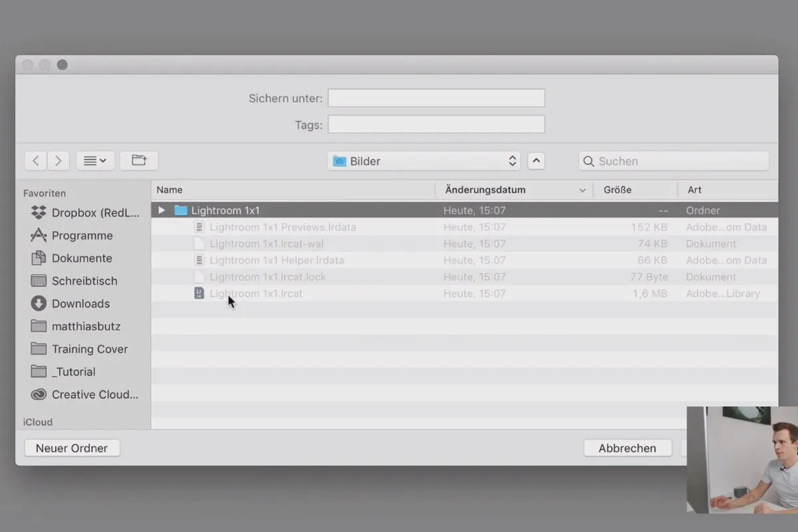Open _Tutorial folder in sidebar
The height and width of the screenshot is (532, 798).
64,372
